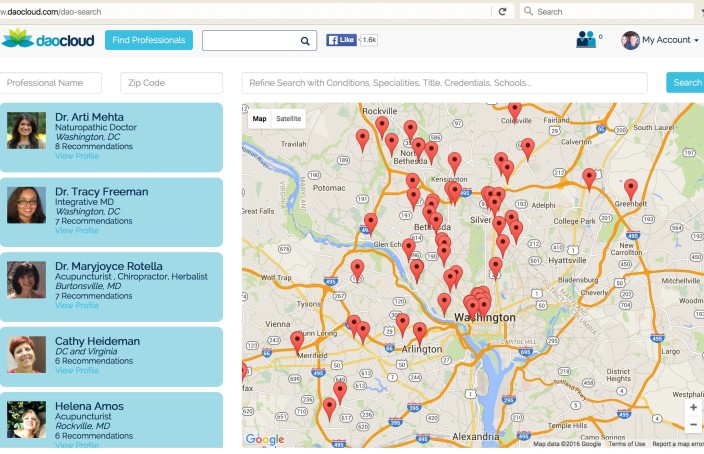Click the blue Search button
Image resolution: width=704 pixels, height=454 pixels.
[x=685, y=83]
